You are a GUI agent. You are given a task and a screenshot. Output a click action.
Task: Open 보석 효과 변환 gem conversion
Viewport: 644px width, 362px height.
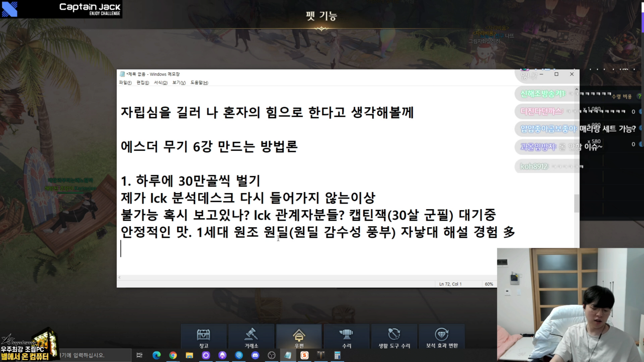point(442,337)
